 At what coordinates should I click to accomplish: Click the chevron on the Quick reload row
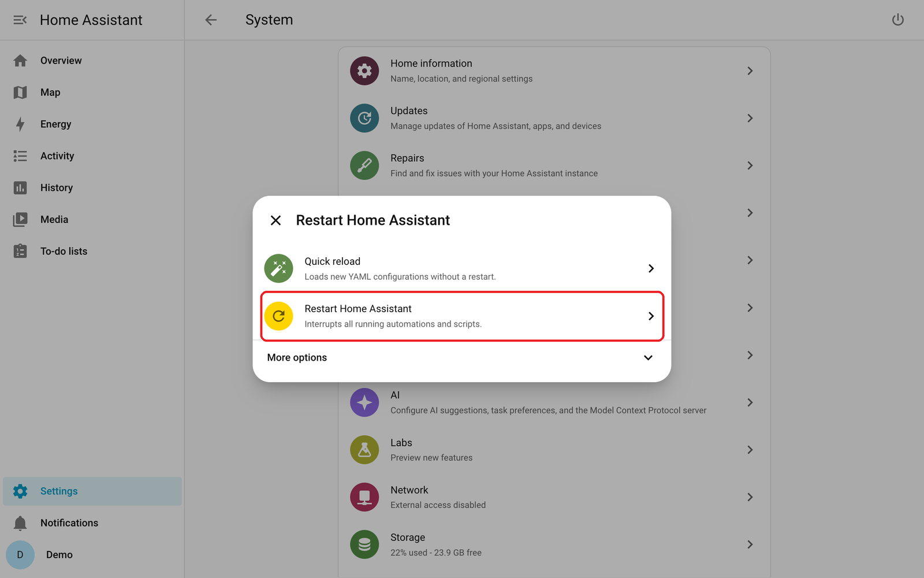pos(651,268)
